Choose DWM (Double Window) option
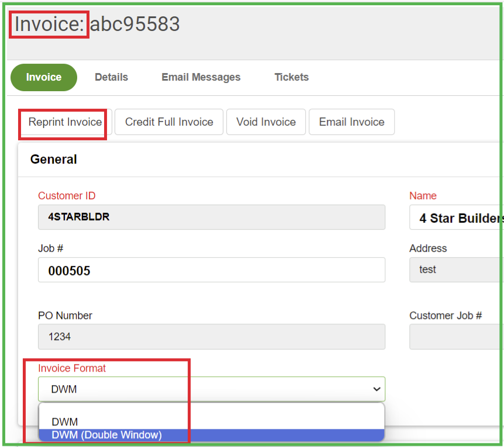Viewport: 504px width, 447px height. click(212, 435)
